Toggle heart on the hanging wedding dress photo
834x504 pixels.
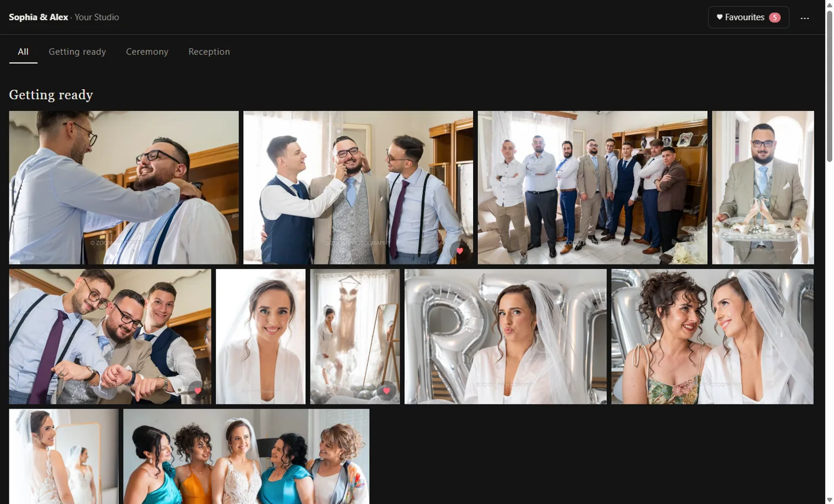tap(386, 391)
